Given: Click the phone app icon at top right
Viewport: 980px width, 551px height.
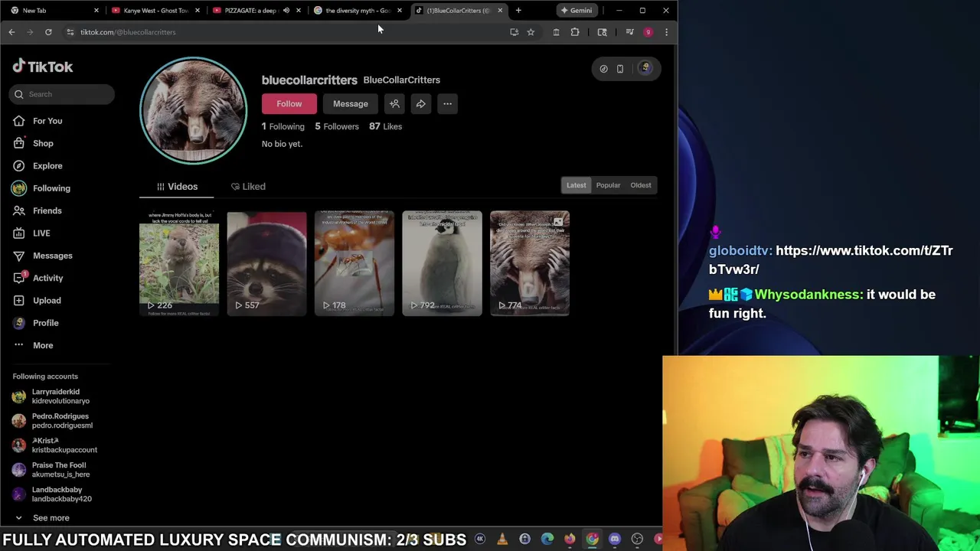Looking at the screenshot, I should (620, 69).
